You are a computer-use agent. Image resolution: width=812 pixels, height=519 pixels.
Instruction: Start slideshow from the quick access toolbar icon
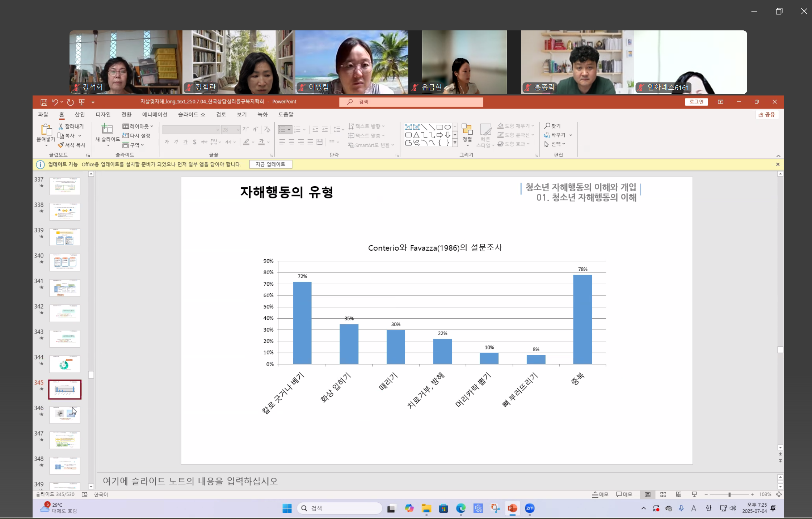click(x=82, y=102)
